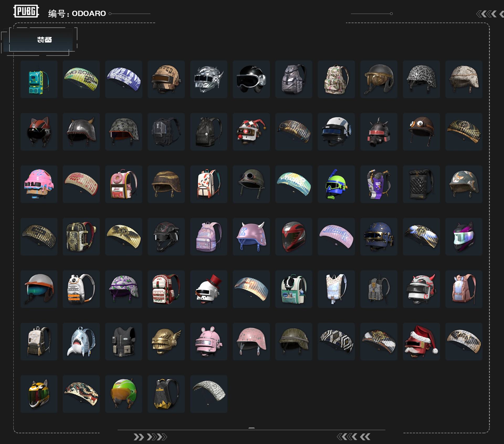Select the lavender pink school backpack

(x=209, y=237)
